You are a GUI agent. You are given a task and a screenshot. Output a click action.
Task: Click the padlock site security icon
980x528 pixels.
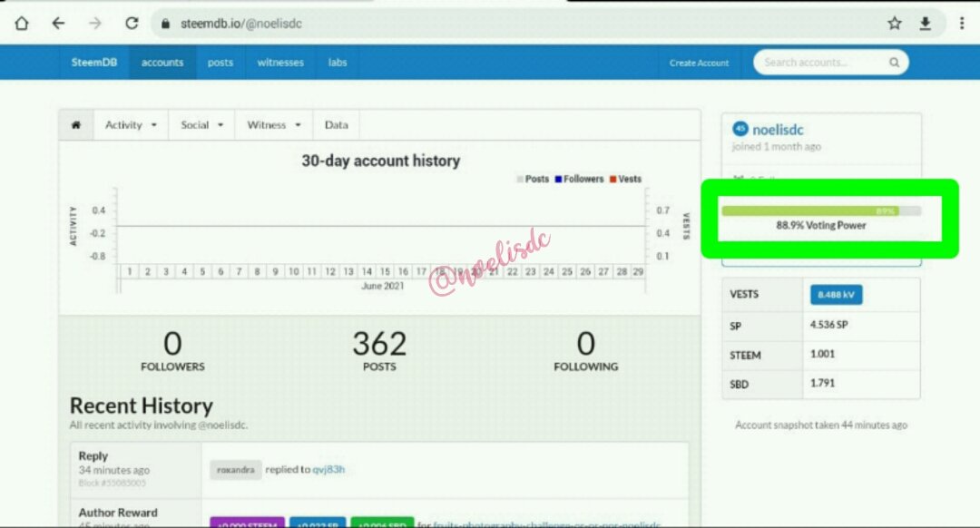pyautogui.click(x=165, y=24)
